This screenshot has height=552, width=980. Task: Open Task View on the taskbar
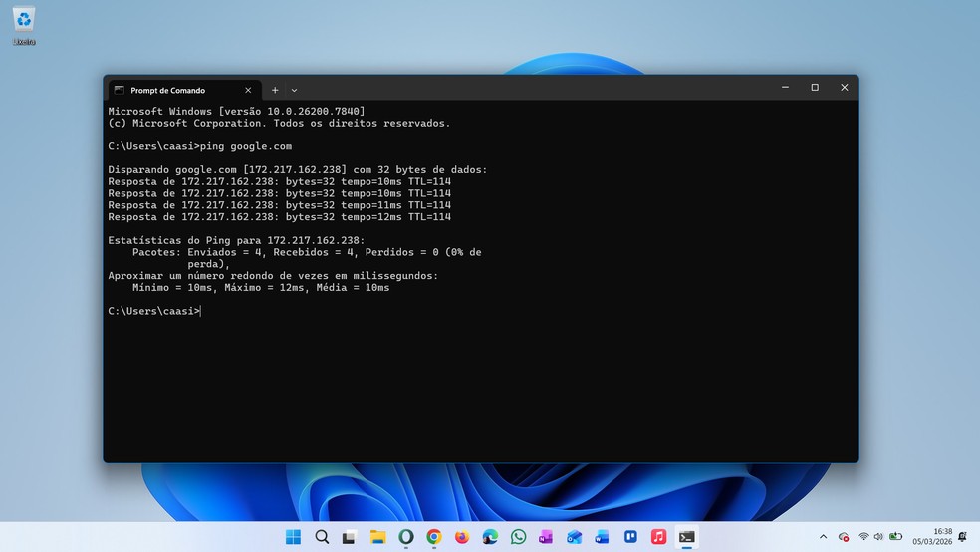349,537
